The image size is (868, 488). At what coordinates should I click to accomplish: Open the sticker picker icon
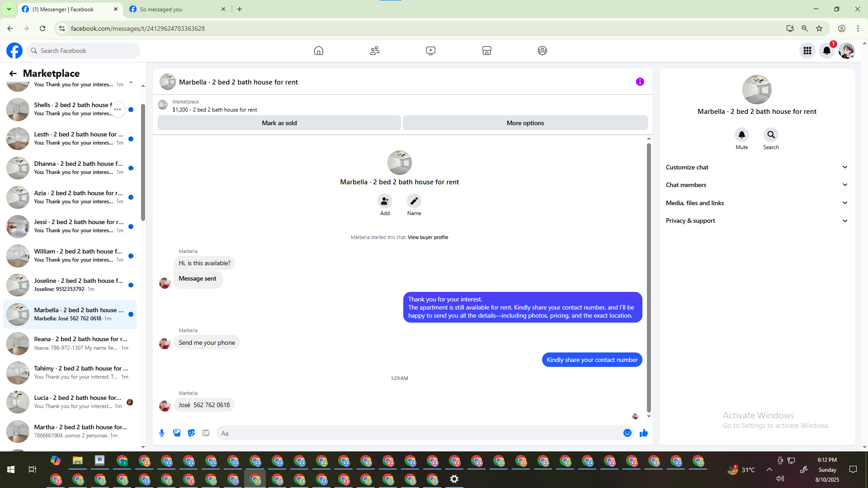(x=191, y=433)
